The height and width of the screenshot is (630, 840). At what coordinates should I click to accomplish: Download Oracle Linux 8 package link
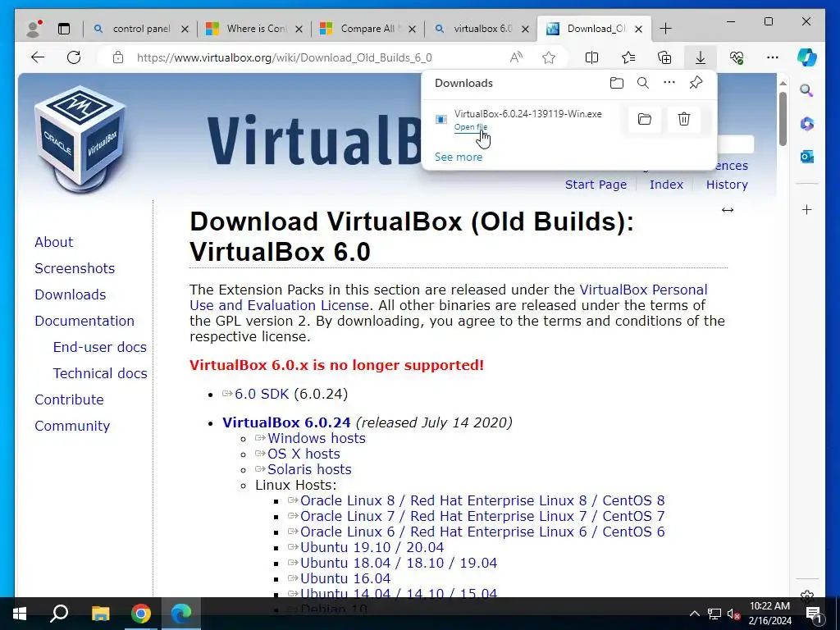coord(482,500)
